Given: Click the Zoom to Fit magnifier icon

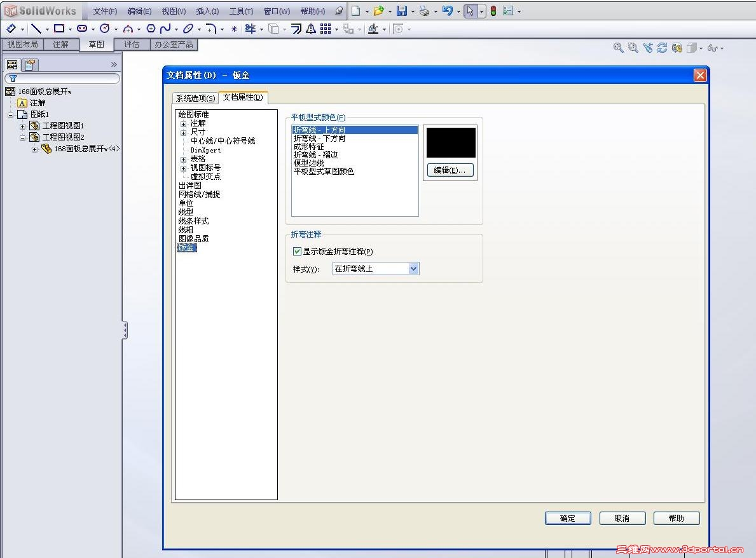Looking at the screenshot, I should pyautogui.click(x=618, y=48).
